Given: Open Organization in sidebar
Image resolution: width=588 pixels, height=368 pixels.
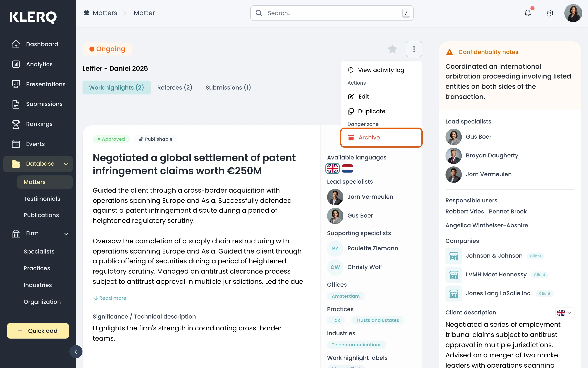Looking at the screenshot, I should 42,302.
